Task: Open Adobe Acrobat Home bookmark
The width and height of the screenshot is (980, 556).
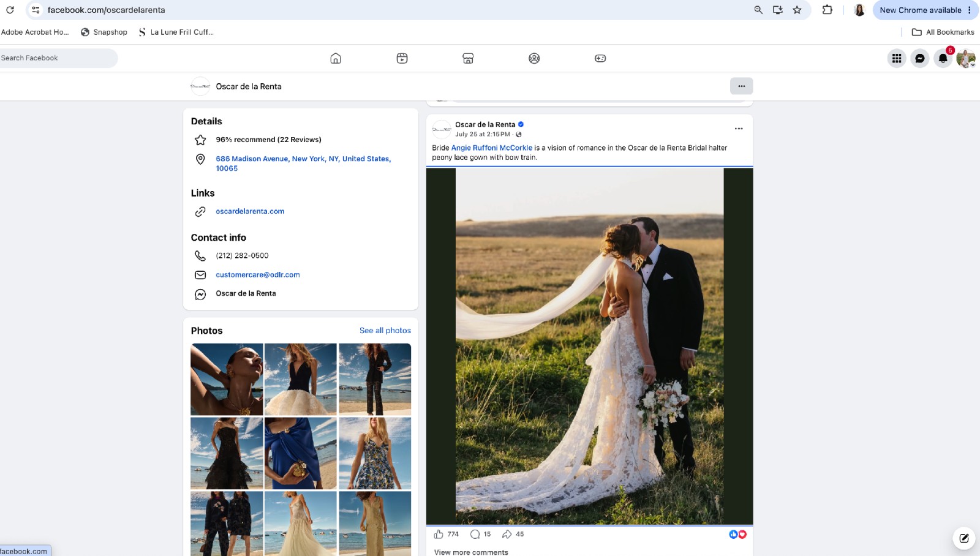Action: 35,32
